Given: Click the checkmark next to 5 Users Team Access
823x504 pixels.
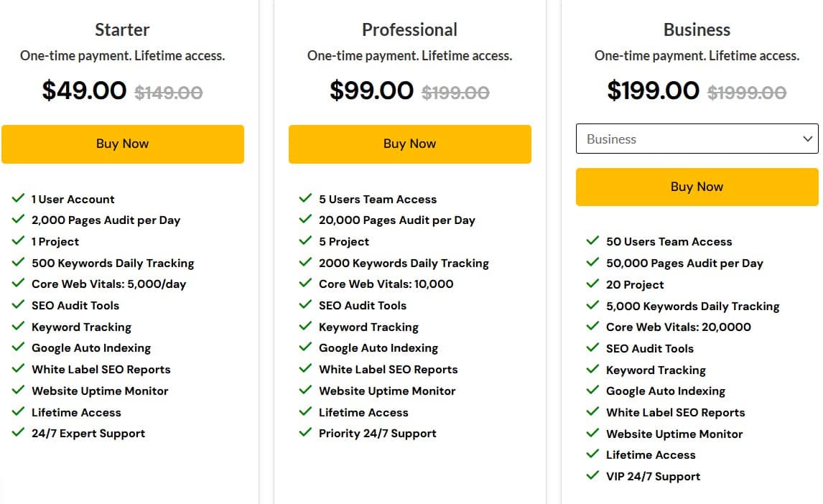Looking at the screenshot, I should click(306, 199).
